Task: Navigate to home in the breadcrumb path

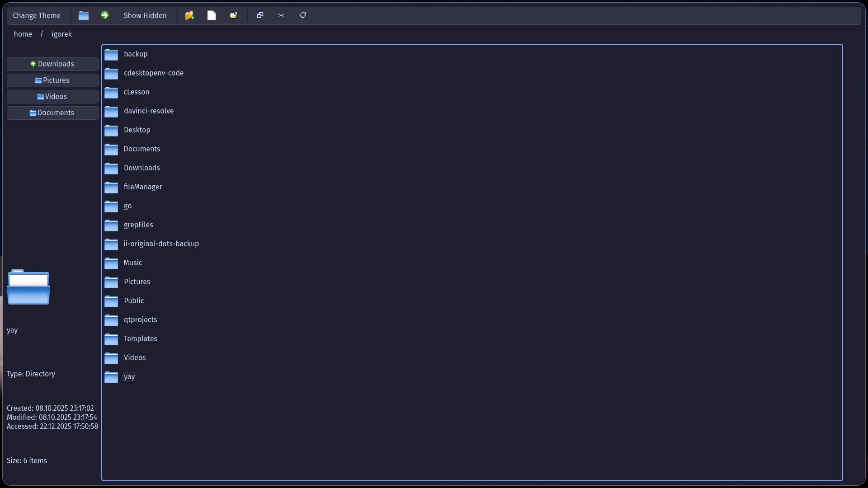Action: 23,34
